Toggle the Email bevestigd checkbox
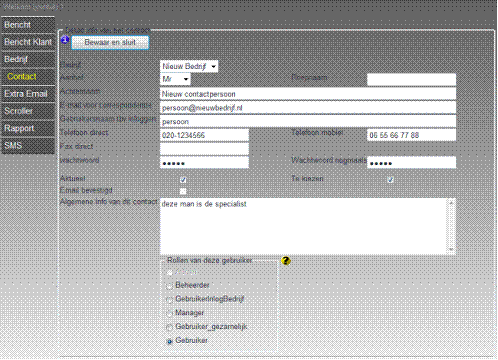This screenshot has height=360, width=498. click(x=183, y=191)
